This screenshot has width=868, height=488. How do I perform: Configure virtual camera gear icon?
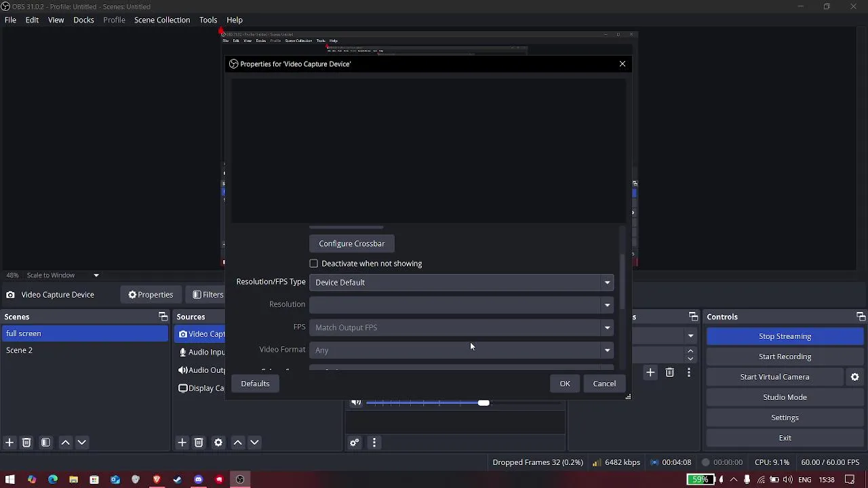click(x=855, y=377)
